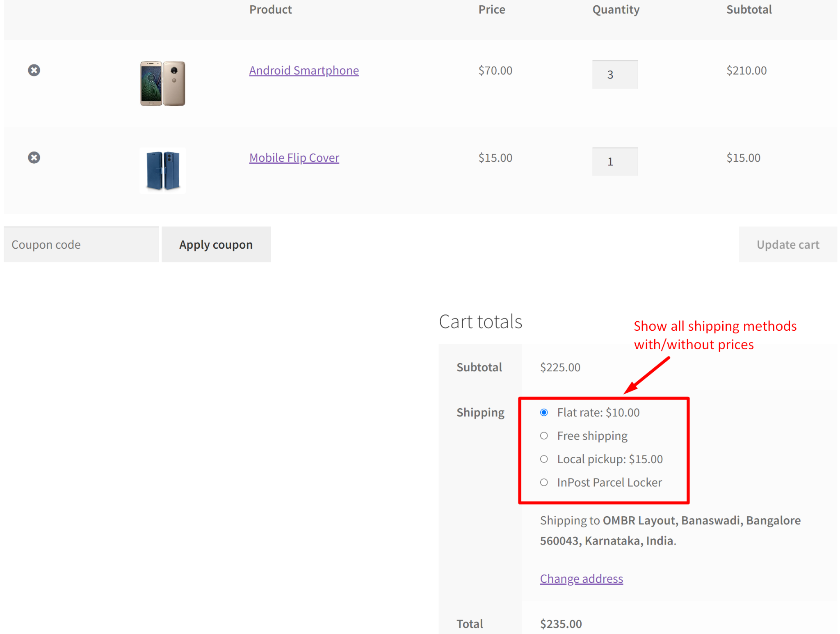Open the Mobile Flip Cover product page
Viewport: 840px width, 634px height.
294,158
